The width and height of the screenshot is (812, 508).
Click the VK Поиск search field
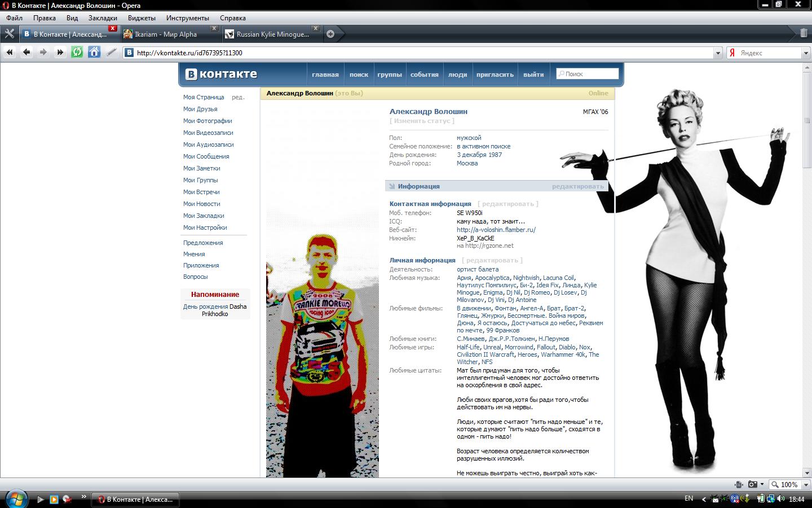(x=587, y=74)
